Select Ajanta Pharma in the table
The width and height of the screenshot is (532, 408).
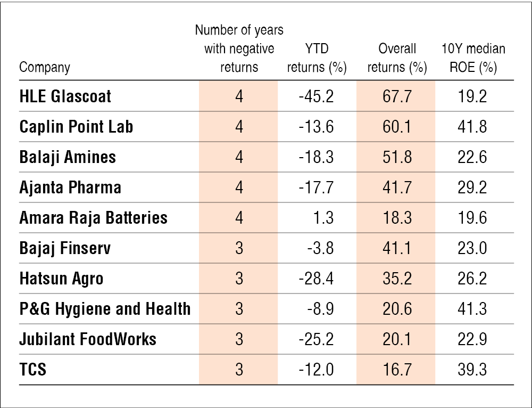point(70,187)
